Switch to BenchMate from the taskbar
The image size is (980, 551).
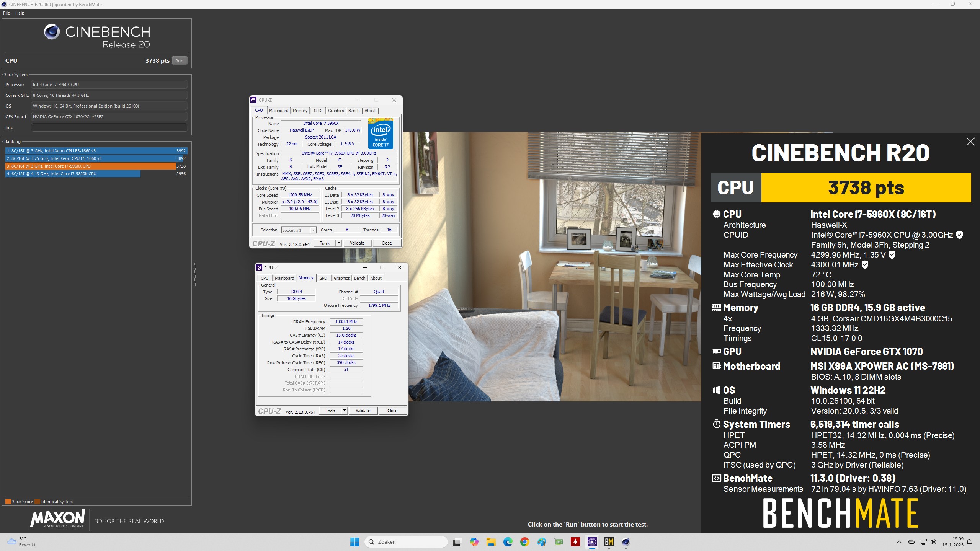tap(609, 542)
